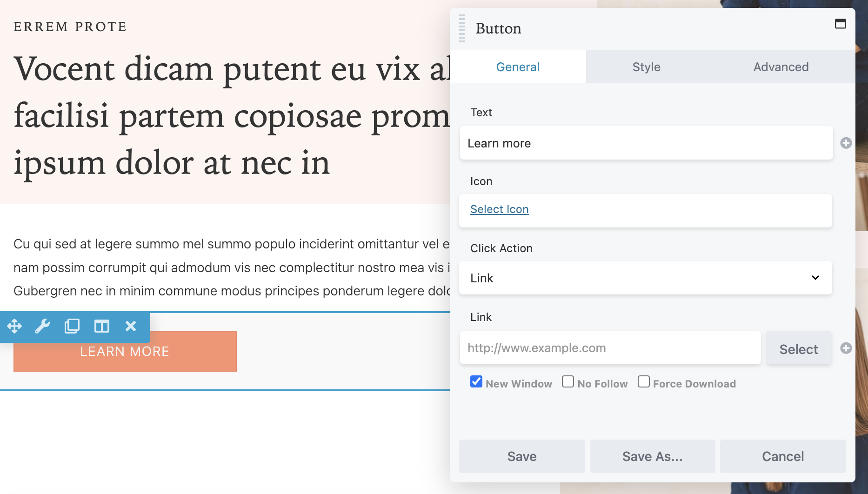Toggle the Button panel window size icon
The height and width of the screenshot is (494, 868).
point(840,24)
